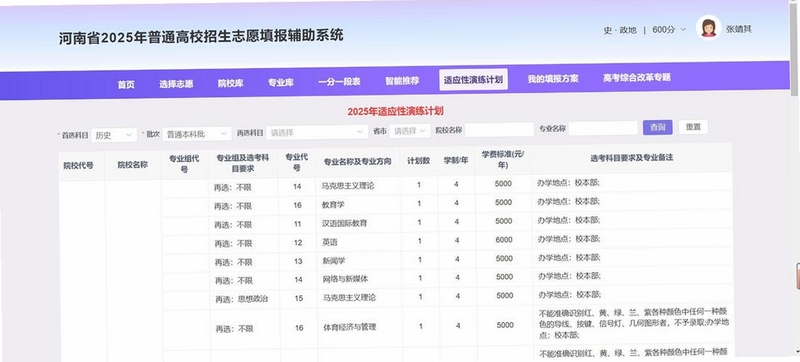Click the user avatar icon

708,28
